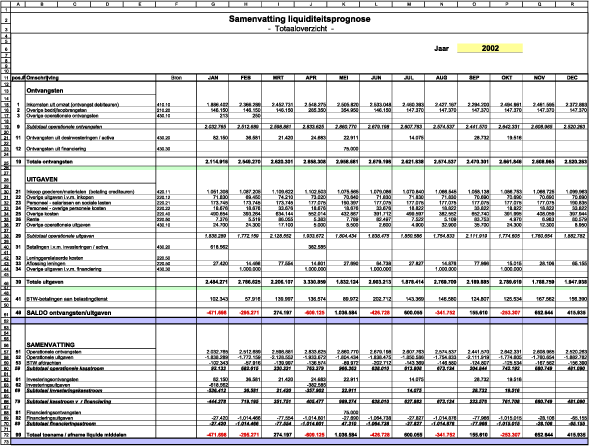Select the JUN month header cell
589x446 pixels.
[x=376, y=77]
